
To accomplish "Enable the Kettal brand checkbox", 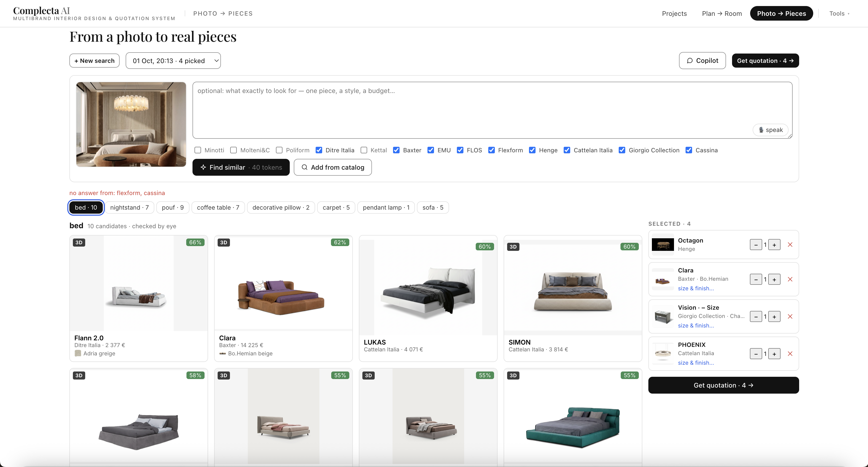I will 364,150.
